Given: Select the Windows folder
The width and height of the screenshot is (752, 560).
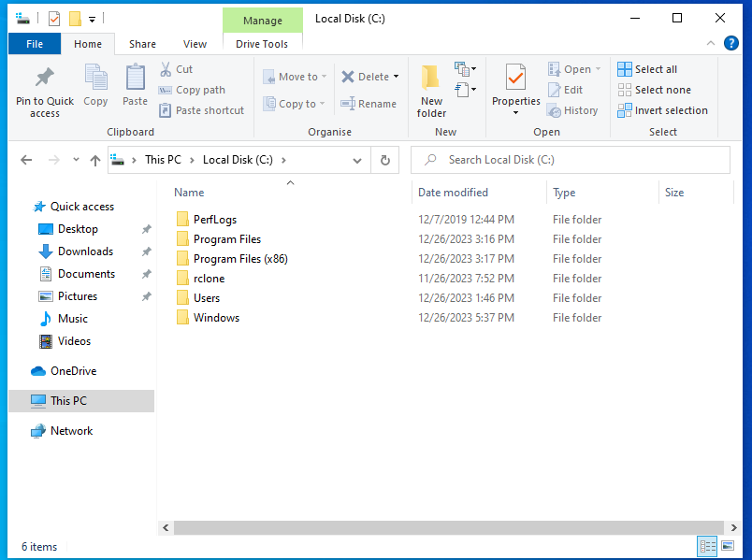Looking at the screenshot, I should pos(216,318).
